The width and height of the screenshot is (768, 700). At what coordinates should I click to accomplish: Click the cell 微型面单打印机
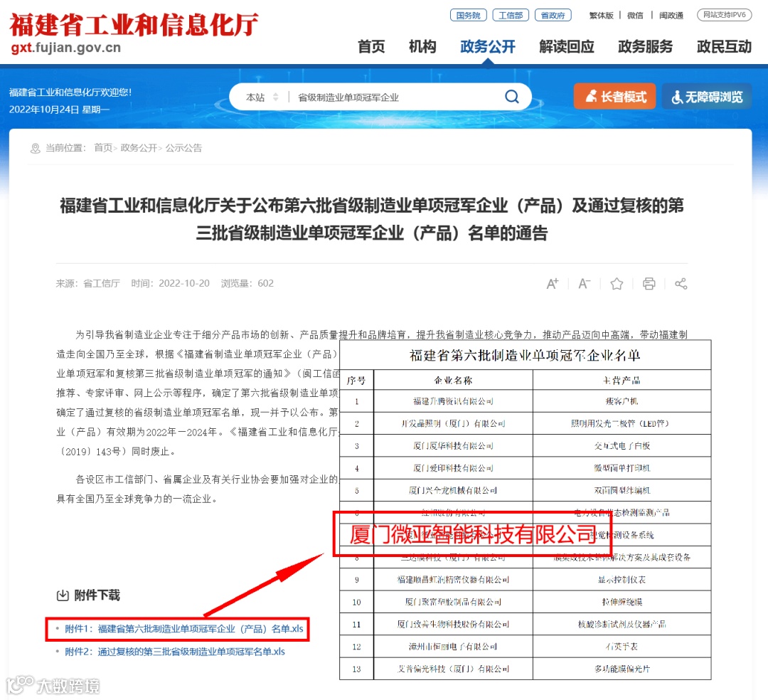click(x=622, y=468)
